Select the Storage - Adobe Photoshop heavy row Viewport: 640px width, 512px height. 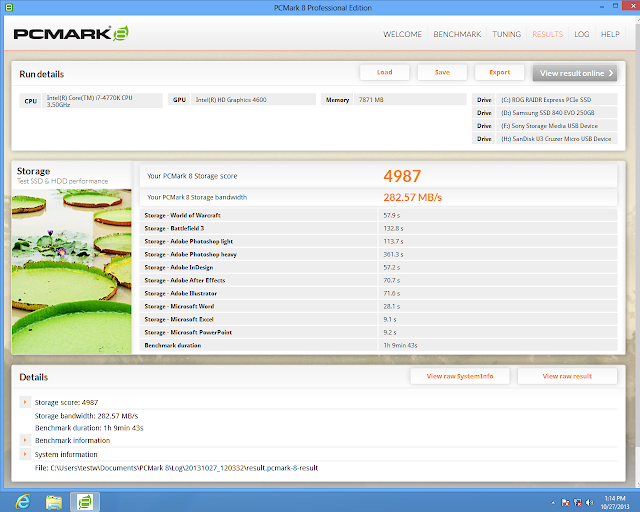pyautogui.click(x=378, y=254)
